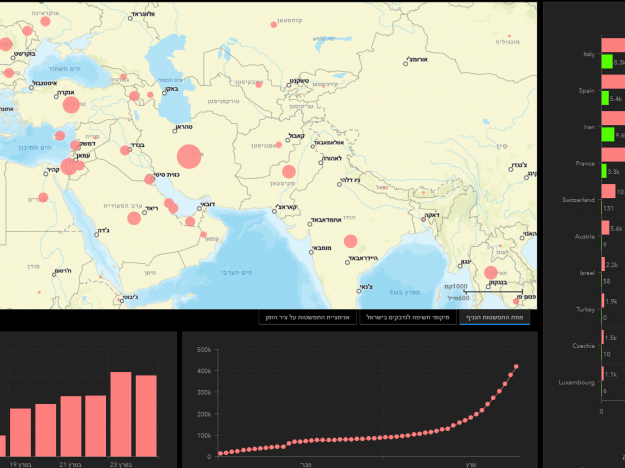Click France's green 3.3k bar
The image size is (625, 468).
[x=604, y=171]
